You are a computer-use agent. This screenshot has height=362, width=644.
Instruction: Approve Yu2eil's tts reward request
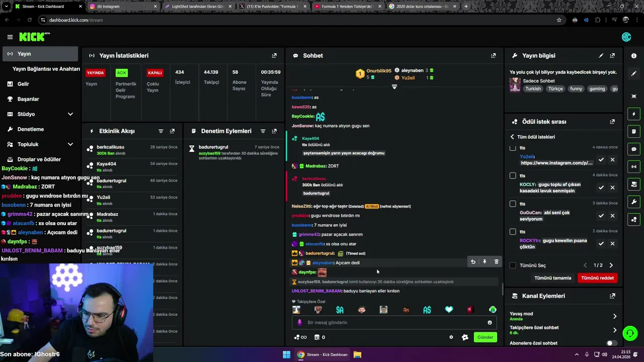(x=601, y=159)
